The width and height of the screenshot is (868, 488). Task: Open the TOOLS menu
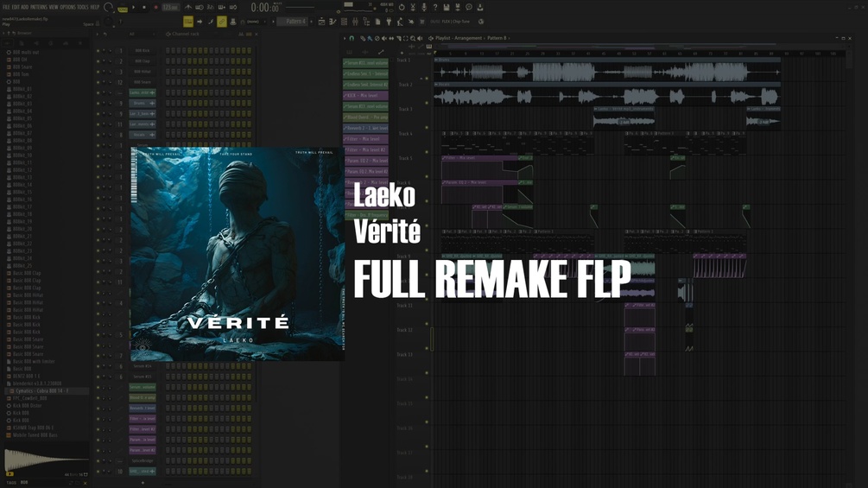83,7
